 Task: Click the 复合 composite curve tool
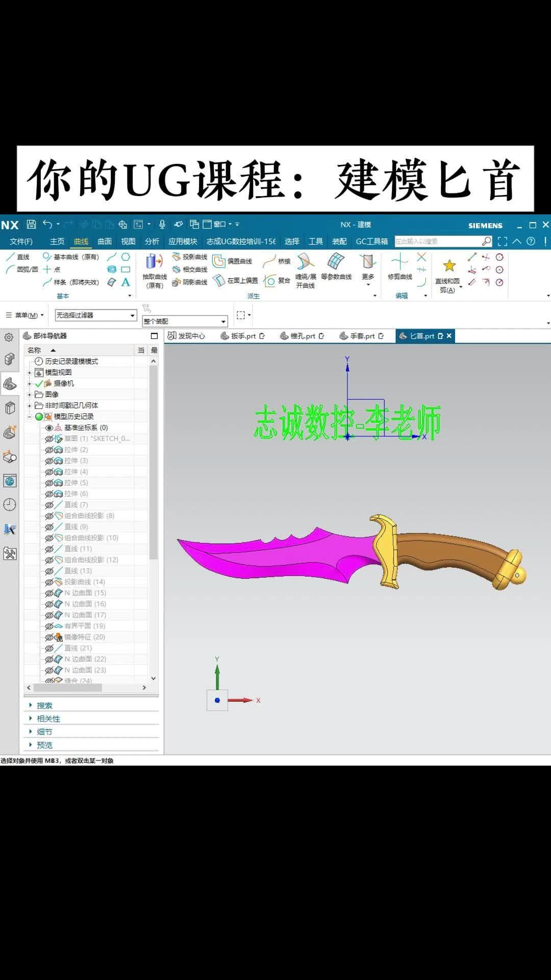point(277,280)
